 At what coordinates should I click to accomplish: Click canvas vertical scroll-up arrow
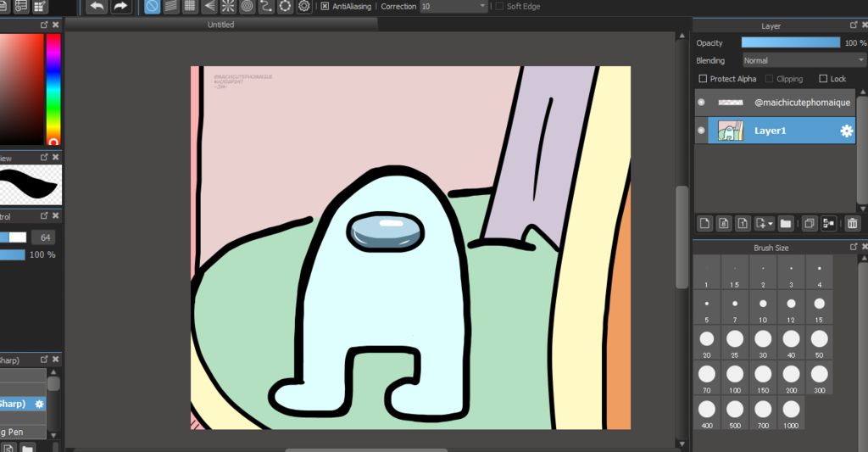[x=682, y=36]
